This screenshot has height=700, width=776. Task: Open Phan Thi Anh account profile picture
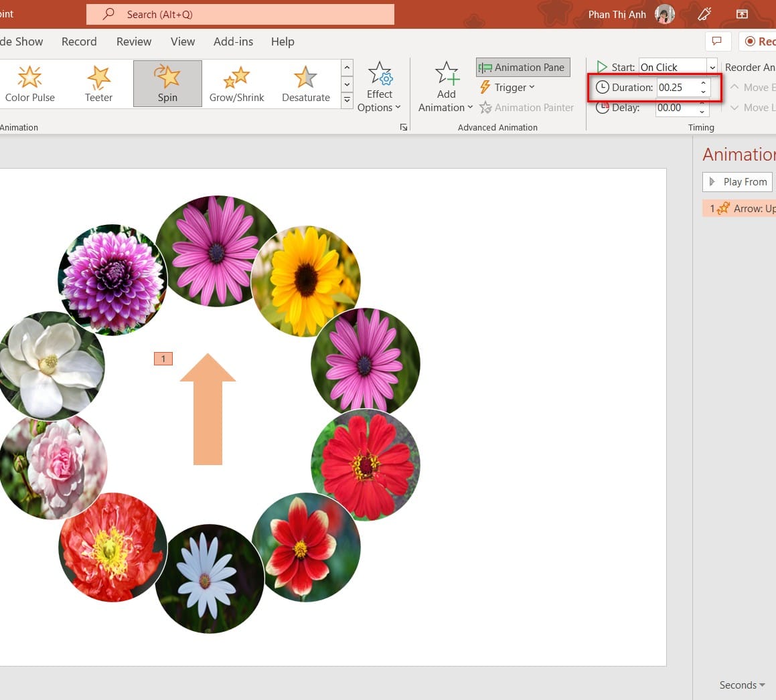pyautogui.click(x=665, y=14)
